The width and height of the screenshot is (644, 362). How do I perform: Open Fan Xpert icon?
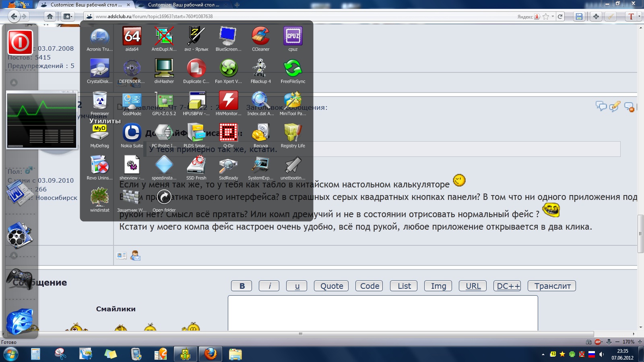(x=229, y=69)
